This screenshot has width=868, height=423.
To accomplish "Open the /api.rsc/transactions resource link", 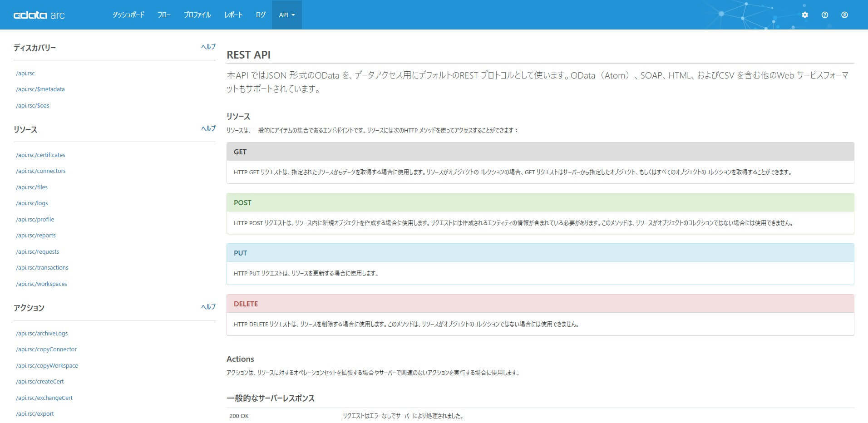I will click(x=42, y=267).
